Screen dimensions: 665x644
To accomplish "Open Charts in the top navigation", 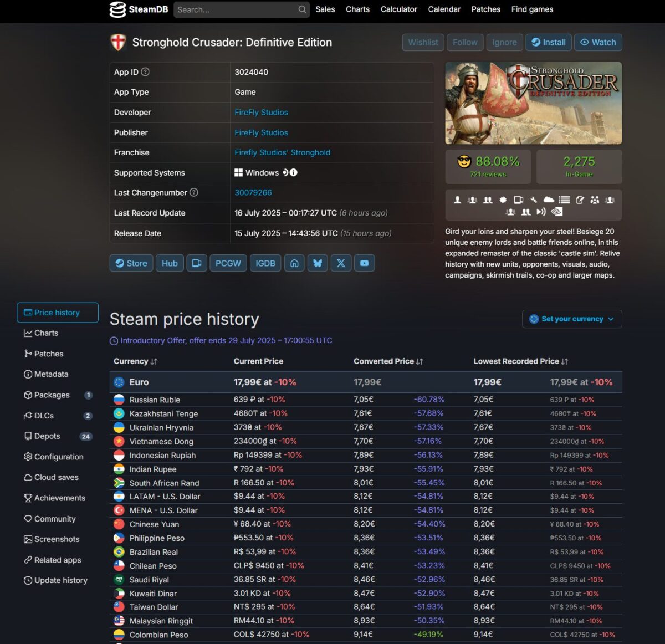I will (x=357, y=9).
